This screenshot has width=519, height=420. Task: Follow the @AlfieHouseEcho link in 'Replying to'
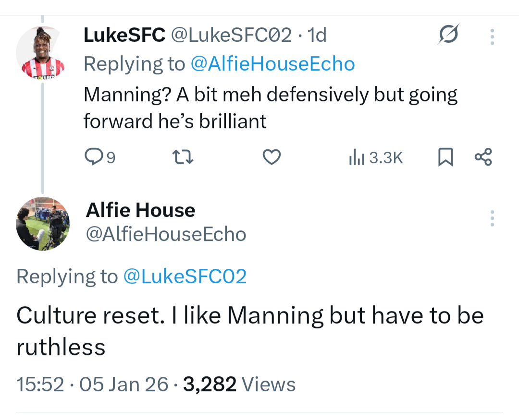point(272,64)
